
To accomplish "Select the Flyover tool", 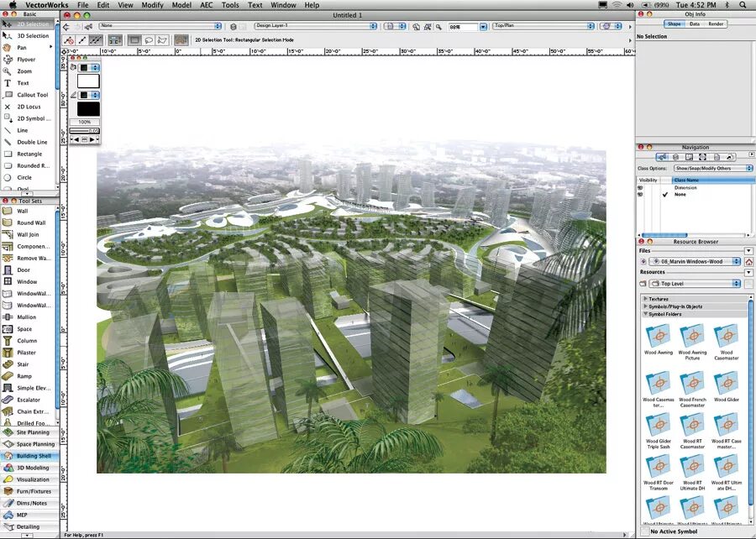I will 28,60.
